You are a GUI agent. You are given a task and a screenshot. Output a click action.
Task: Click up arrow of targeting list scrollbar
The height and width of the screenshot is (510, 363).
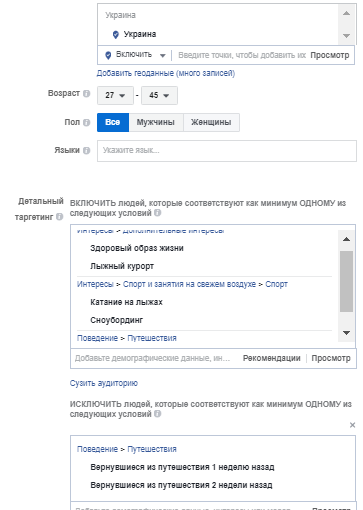pyautogui.click(x=346, y=239)
